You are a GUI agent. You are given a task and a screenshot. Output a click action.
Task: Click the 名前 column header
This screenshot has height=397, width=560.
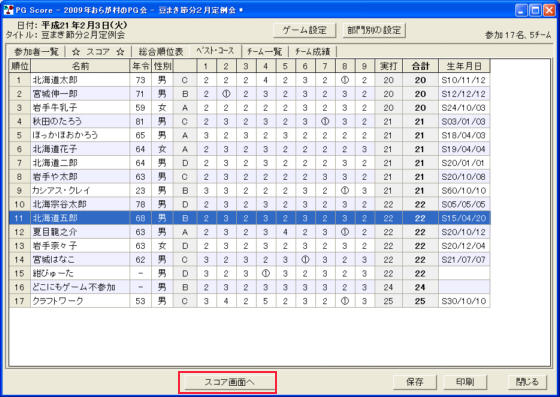tap(80, 66)
